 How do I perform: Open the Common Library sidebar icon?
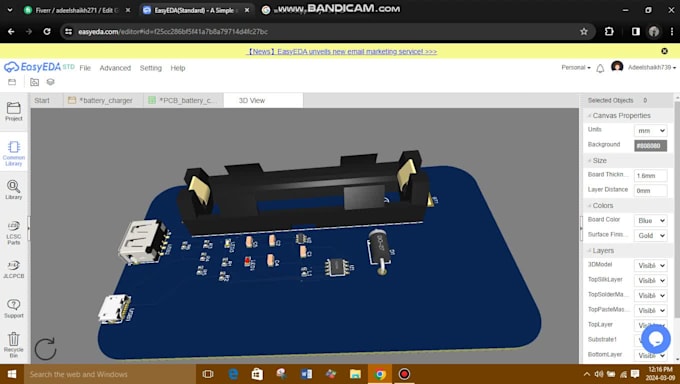pos(13,153)
